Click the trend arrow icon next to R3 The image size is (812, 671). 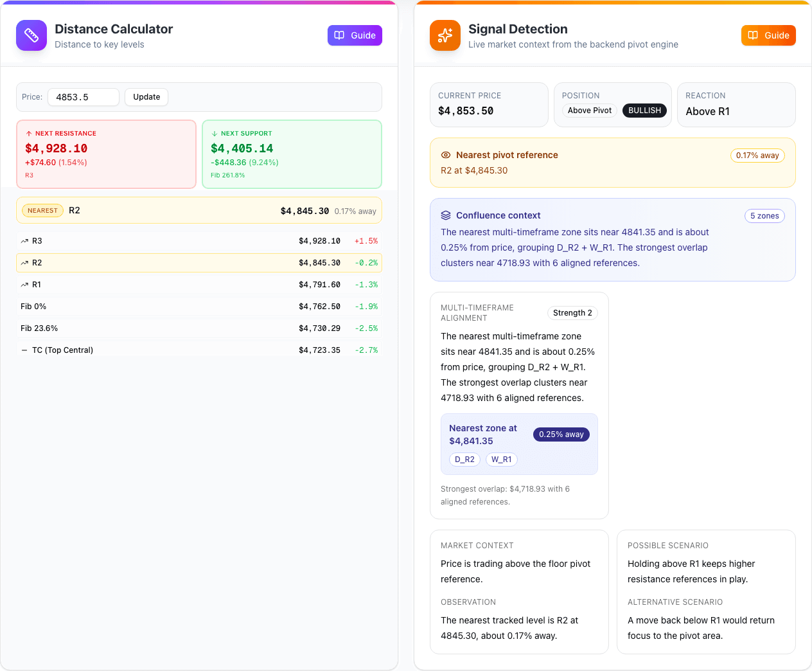pos(24,241)
